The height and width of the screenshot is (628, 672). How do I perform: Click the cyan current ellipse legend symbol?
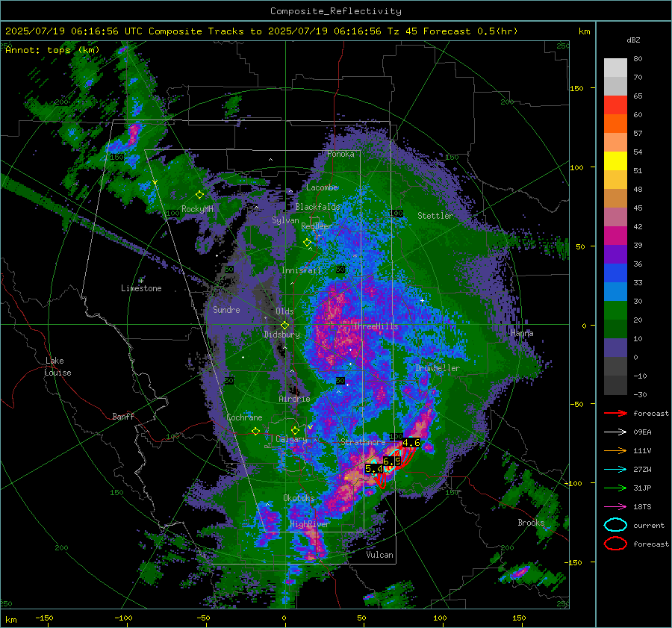[x=615, y=525]
